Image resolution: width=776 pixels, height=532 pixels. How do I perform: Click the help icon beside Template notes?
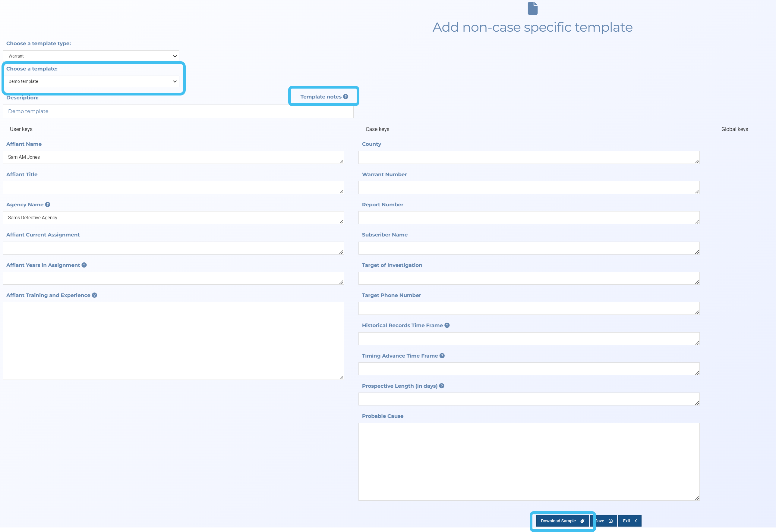[345, 96]
